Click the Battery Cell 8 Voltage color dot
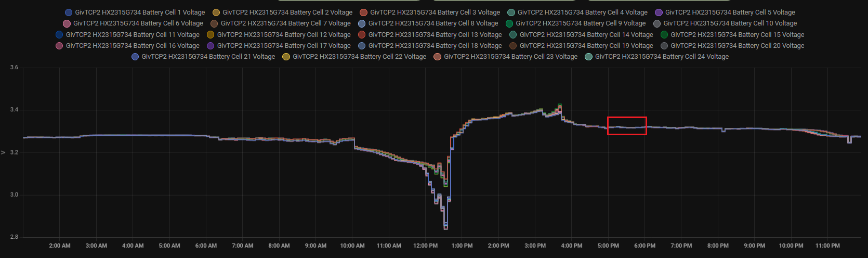 [x=362, y=23]
